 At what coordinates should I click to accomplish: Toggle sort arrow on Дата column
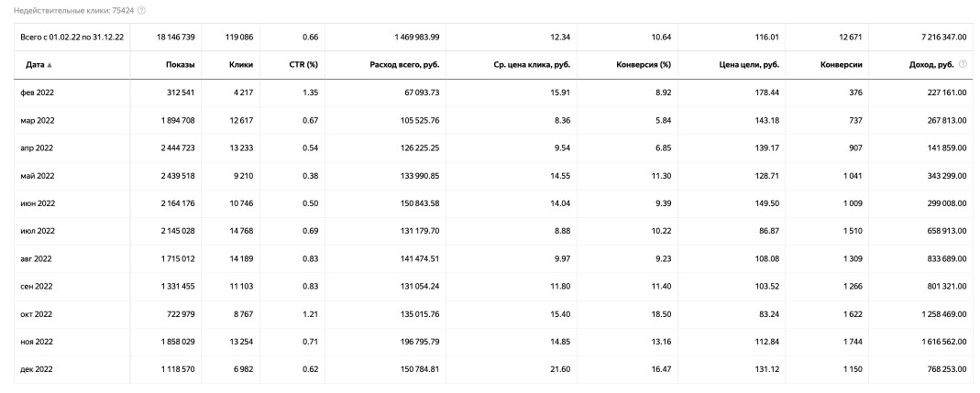click(x=50, y=65)
